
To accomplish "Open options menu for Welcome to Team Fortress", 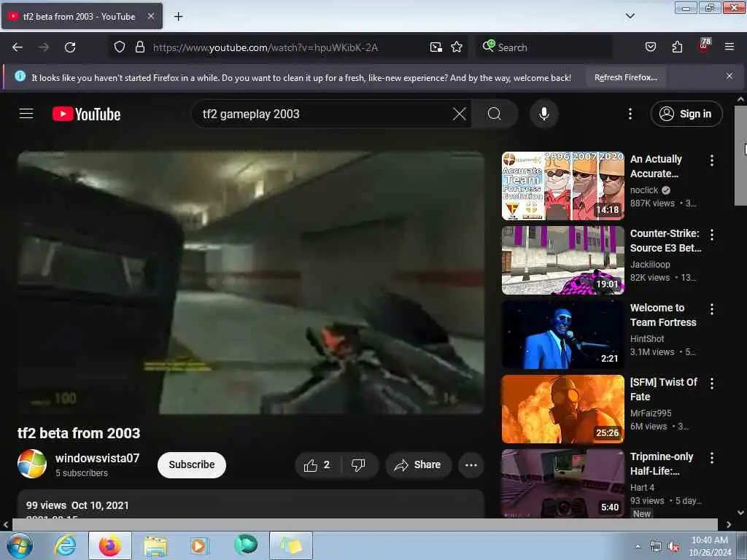I will click(712, 309).
